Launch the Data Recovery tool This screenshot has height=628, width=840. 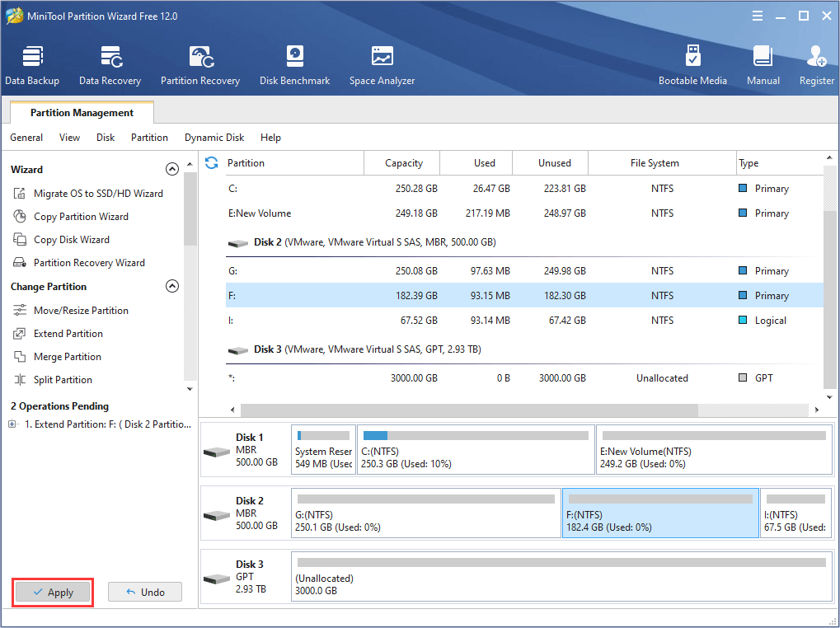[x=110, y=65]
